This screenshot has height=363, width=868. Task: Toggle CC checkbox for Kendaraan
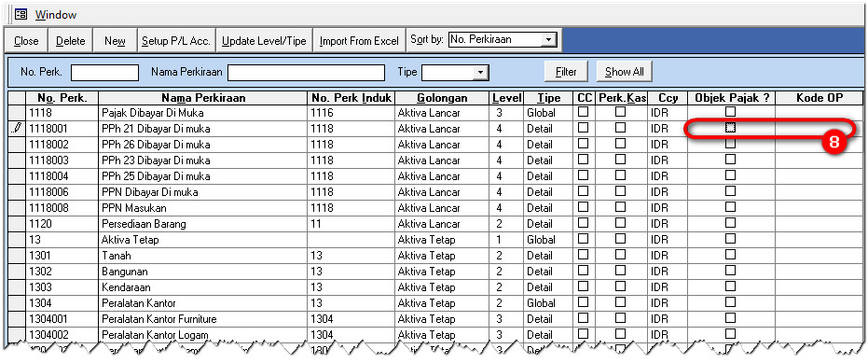pyautogui.click(x=584, y=286)
